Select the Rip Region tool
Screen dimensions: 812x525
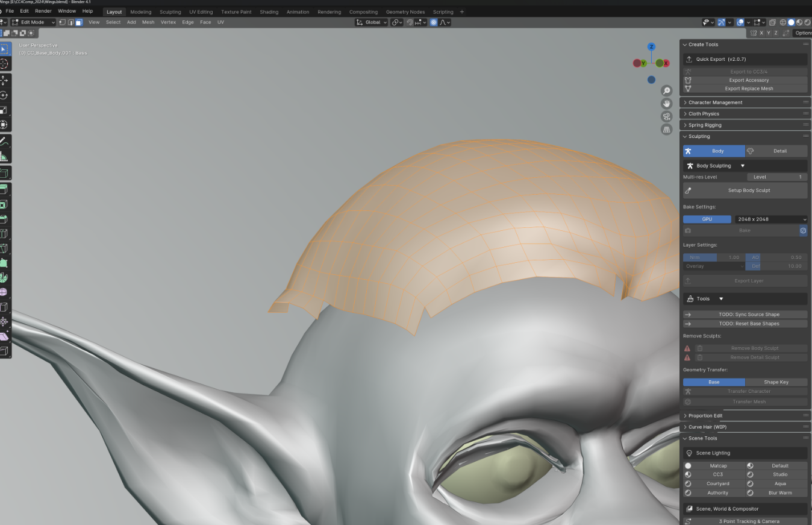click(x=4, y=351)
